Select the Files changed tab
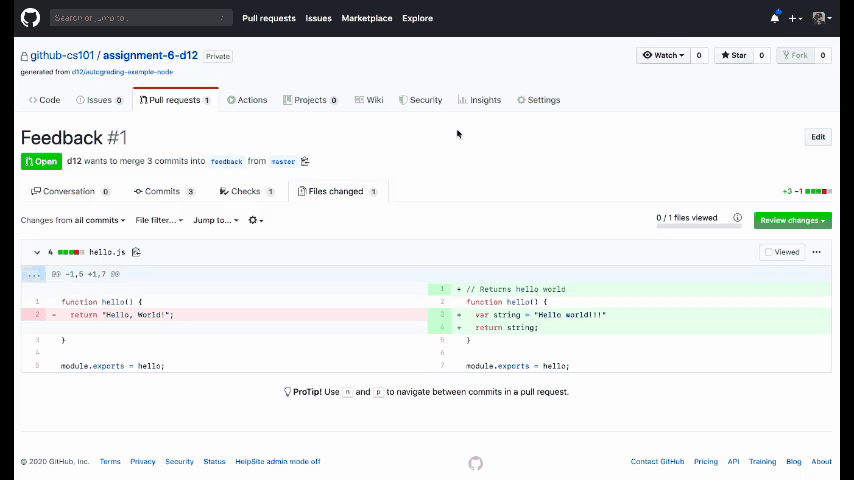 [x=338, y=191]
